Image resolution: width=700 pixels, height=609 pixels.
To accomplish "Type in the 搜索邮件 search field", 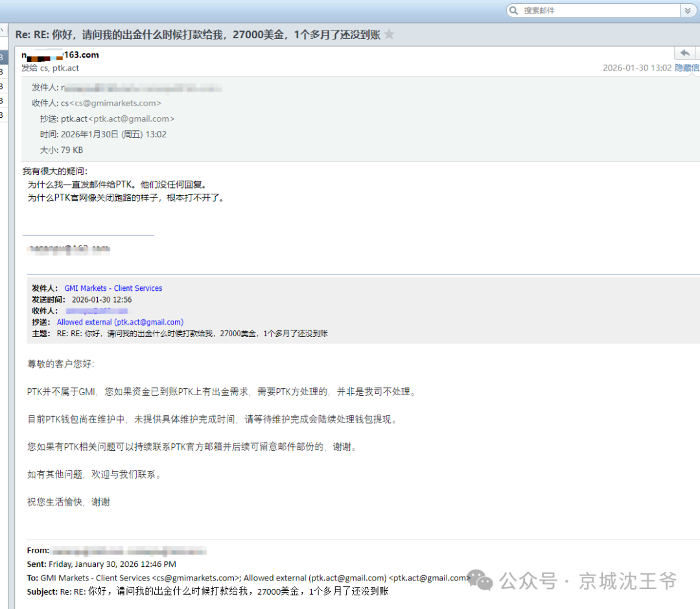I will 596,10.
